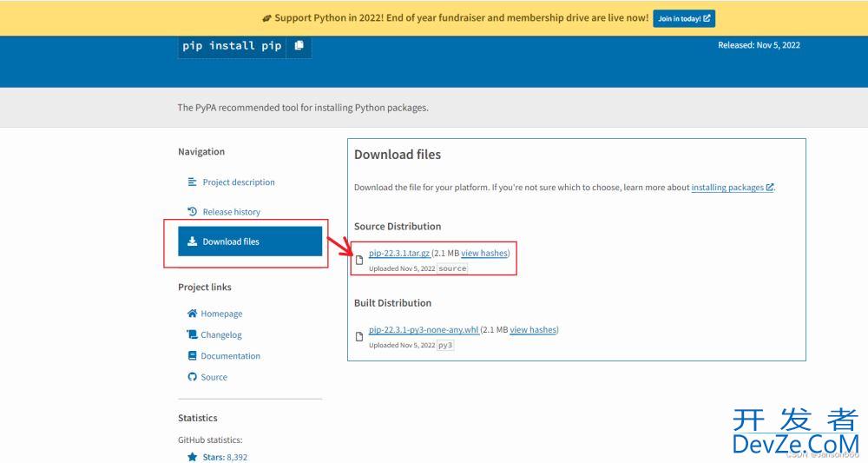
Task: Click the download arrow icon in Download files
Action: click(192, 241)
